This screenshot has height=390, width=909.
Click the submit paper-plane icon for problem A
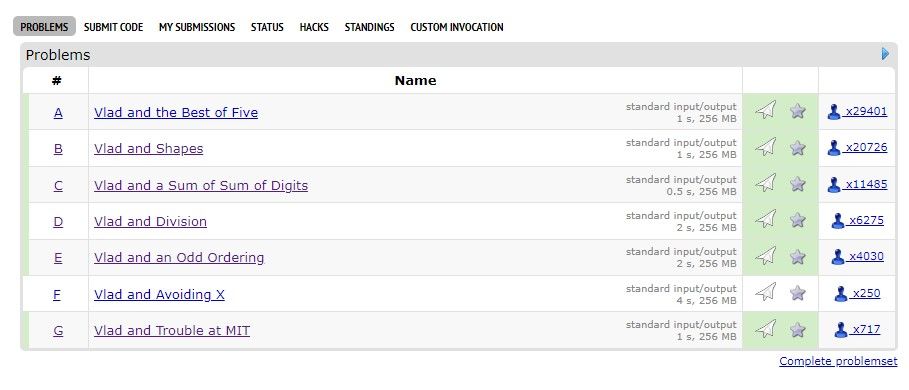(766, 110)
